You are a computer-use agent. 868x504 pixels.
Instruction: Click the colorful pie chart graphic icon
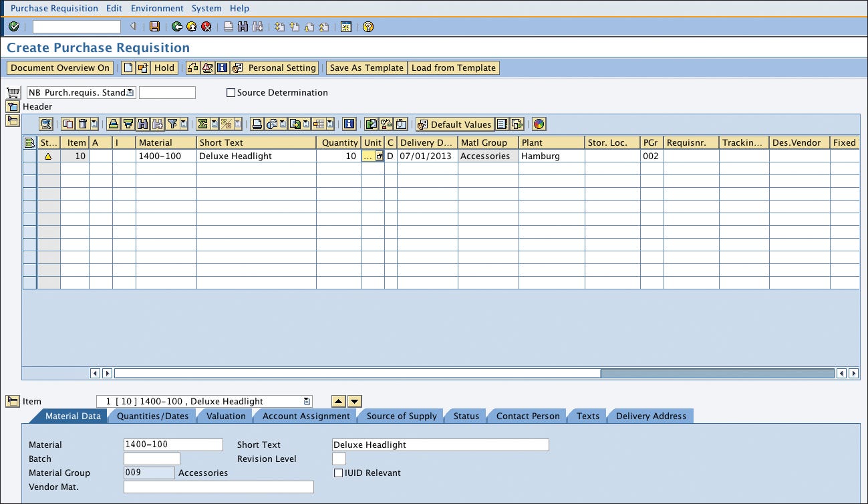coord(539,124)
